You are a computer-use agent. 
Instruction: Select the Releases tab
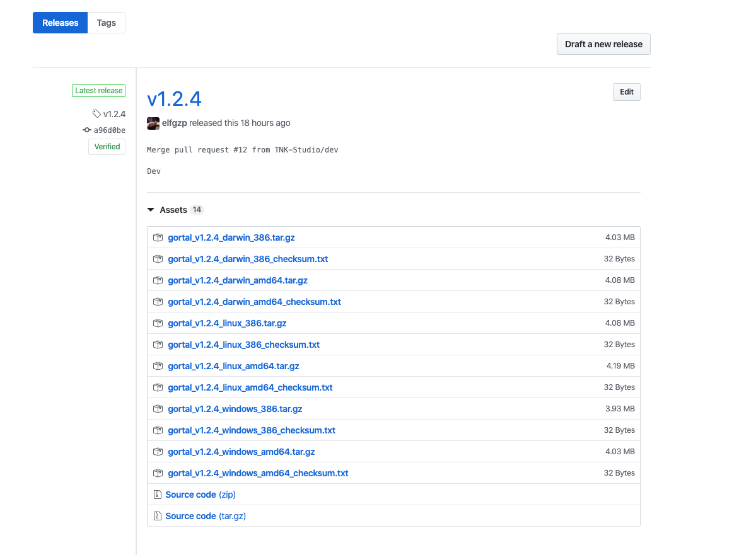60,22
